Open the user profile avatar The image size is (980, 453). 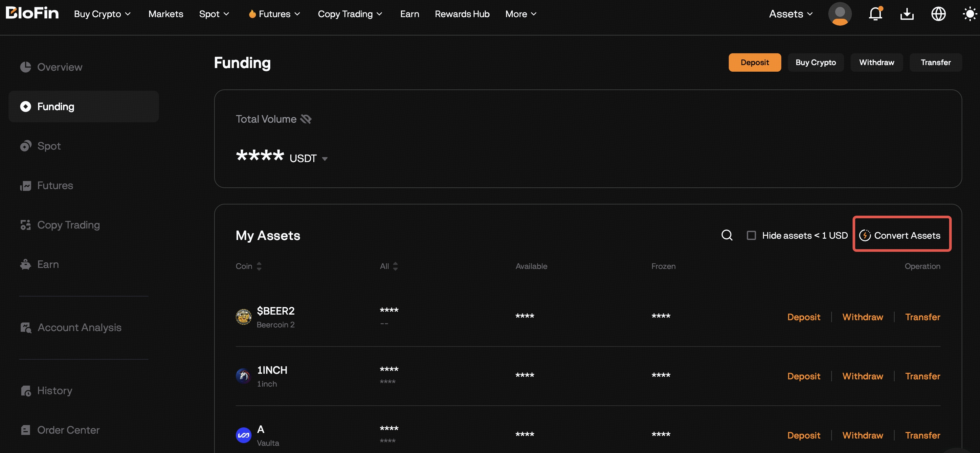840,14
